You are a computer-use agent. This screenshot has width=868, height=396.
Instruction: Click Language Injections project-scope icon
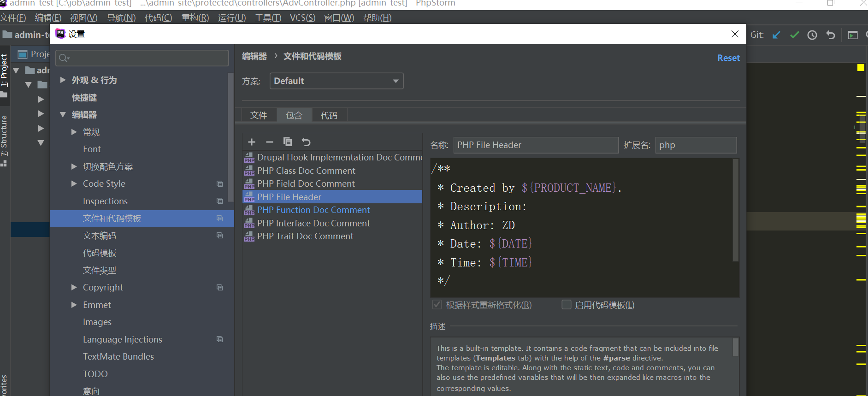pos(220,339)
